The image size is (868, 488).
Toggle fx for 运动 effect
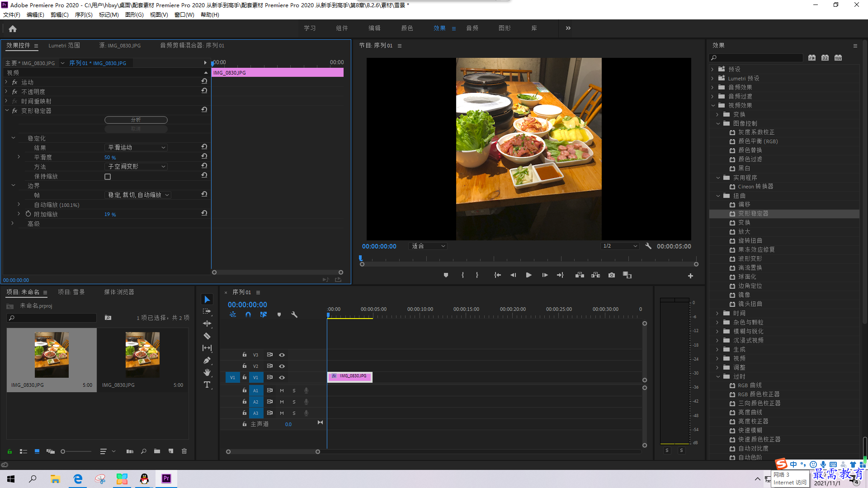pyautogui.click(x=14, y=82)
